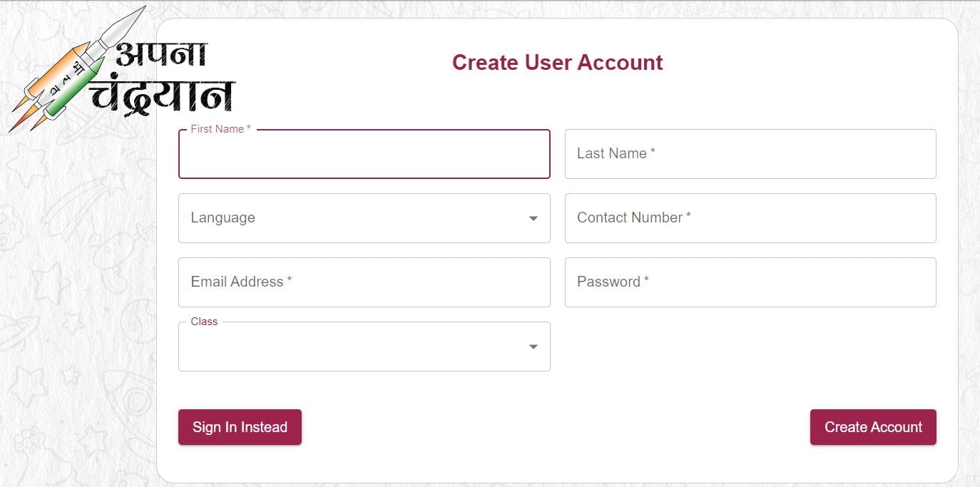This screenshot has width=980, height=487.
Task: Click the Last Name placeholder text
Action: click(616, 153)
